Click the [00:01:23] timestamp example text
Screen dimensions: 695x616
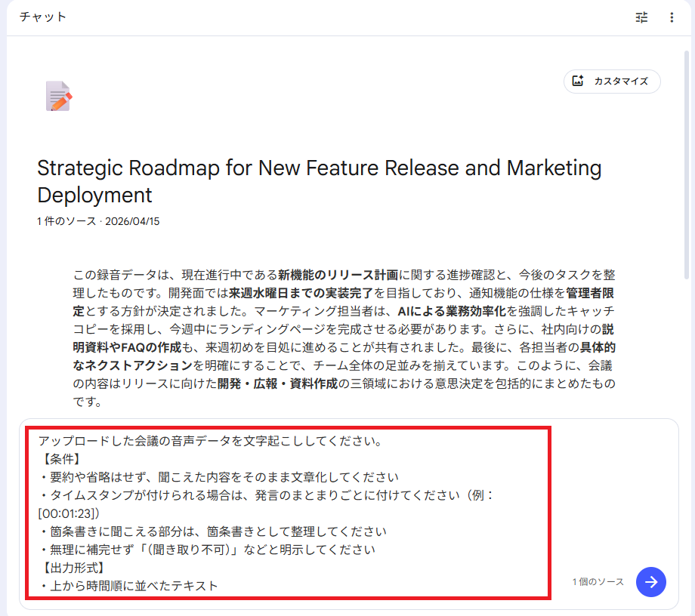(69, 513)
